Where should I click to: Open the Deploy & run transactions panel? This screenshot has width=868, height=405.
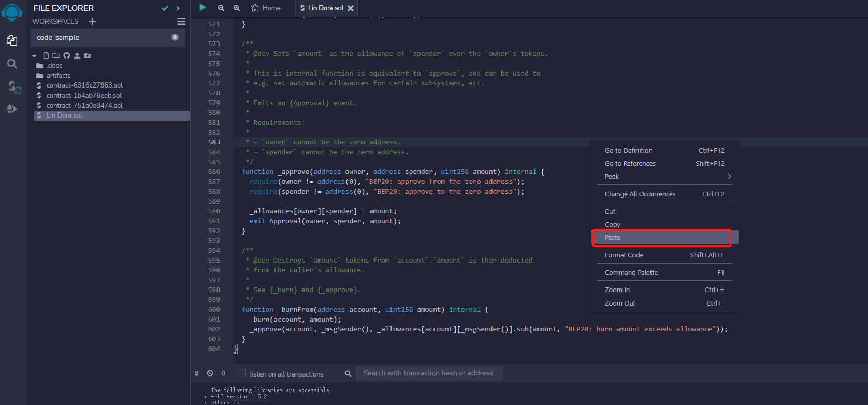12,109
